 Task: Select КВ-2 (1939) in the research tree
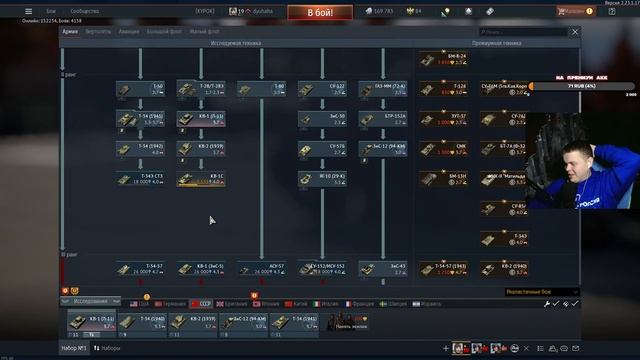201,149
